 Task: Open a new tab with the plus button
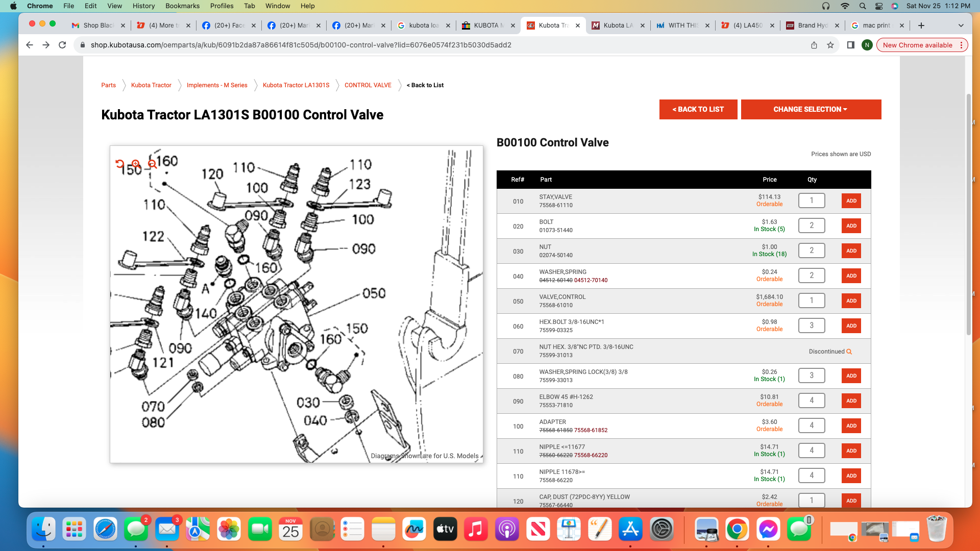coord(921,26)
